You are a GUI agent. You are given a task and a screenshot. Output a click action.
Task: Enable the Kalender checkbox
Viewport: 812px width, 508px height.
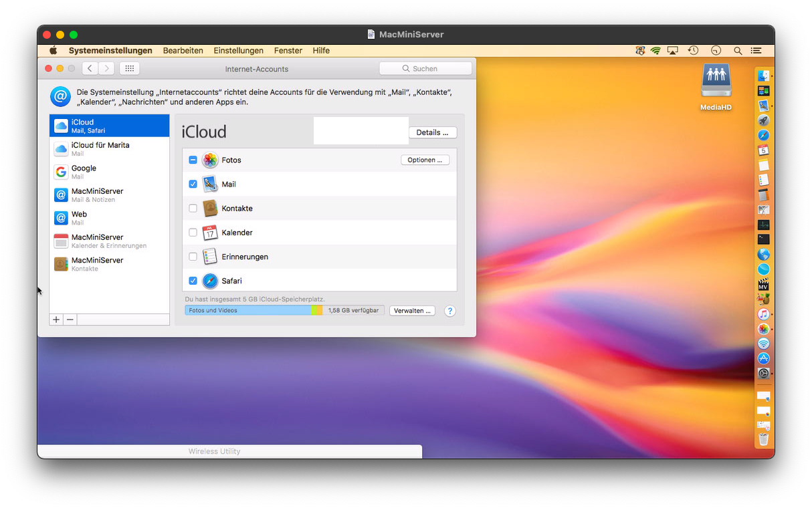point(193,233)
